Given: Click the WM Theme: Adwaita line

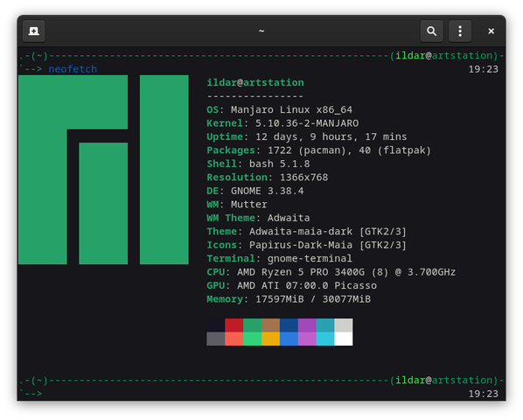Looking at the screenshot, I should pyautogui.click(x=258, y=218).
